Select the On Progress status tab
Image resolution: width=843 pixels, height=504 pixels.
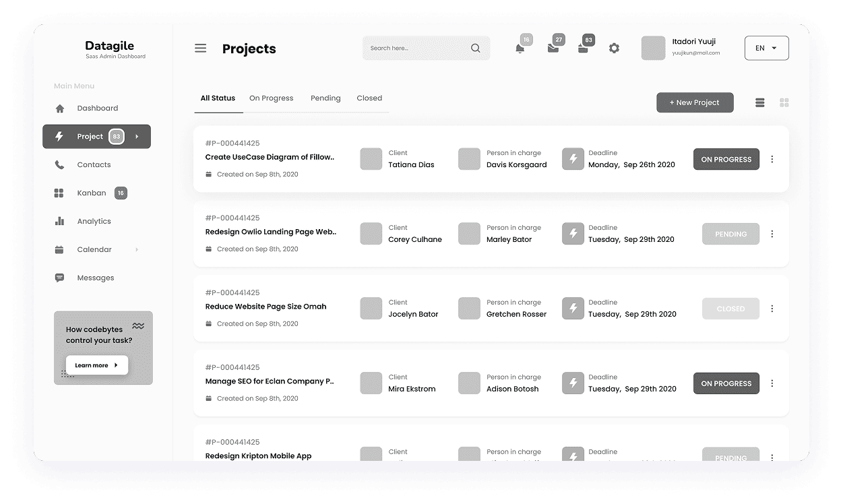pyautogui.click(x=271, y=98)
